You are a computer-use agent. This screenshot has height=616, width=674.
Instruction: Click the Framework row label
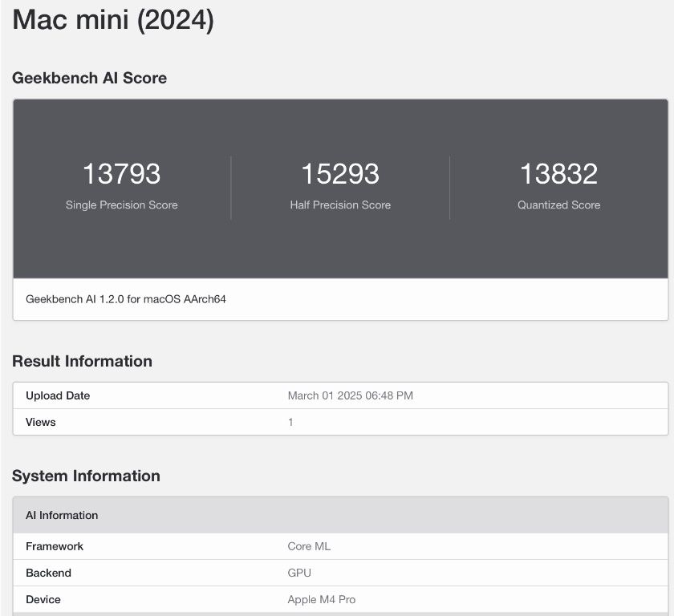tap(55, 546)
